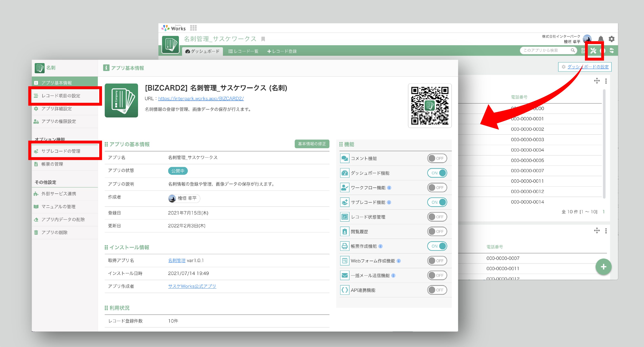The image size is (644, 347).
Task: Open the kebab menu of the lower dashboard panel
Action: point(606,231)
